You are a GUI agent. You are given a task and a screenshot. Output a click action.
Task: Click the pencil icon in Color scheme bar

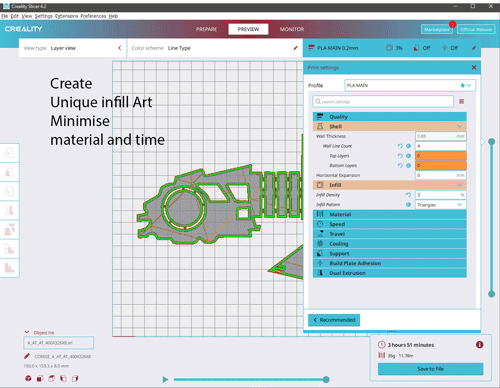(x=295, y=48)
